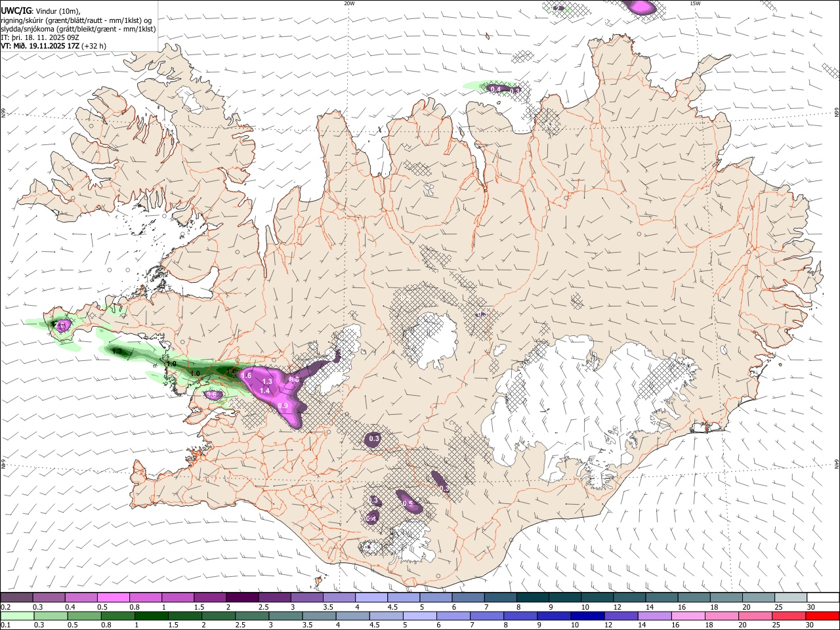The height and width of the screenshot is (630, 840).
Task: Click the line starting "rigning/skúrir"
Action: 77,20
